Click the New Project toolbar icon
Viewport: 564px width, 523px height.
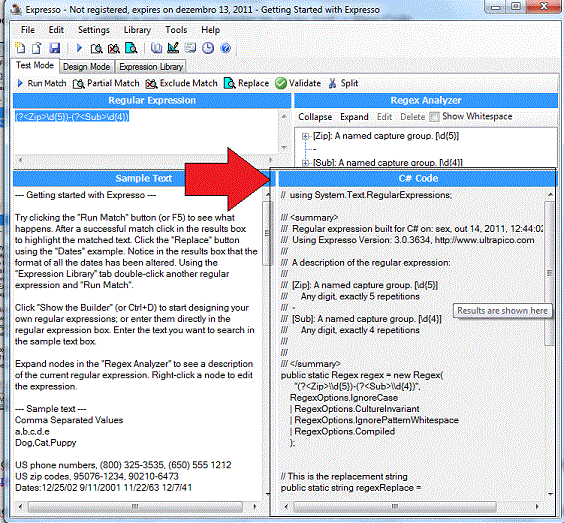20,48
